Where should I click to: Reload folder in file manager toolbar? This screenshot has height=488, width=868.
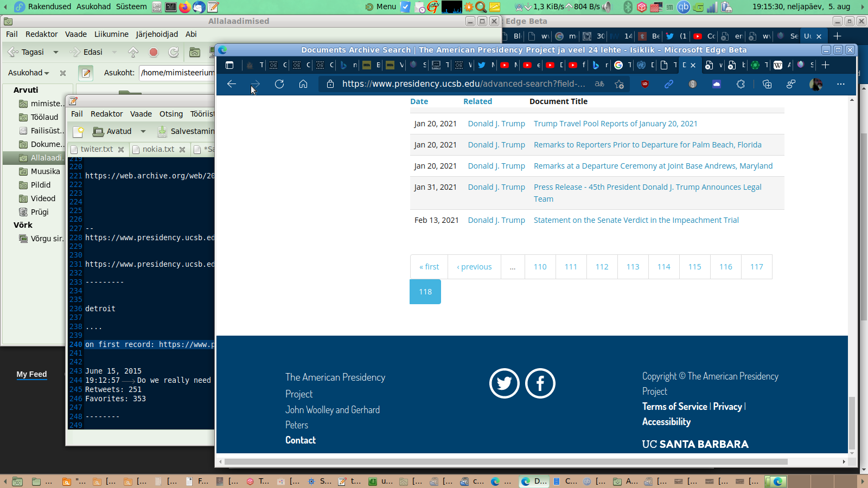(174, 52)
